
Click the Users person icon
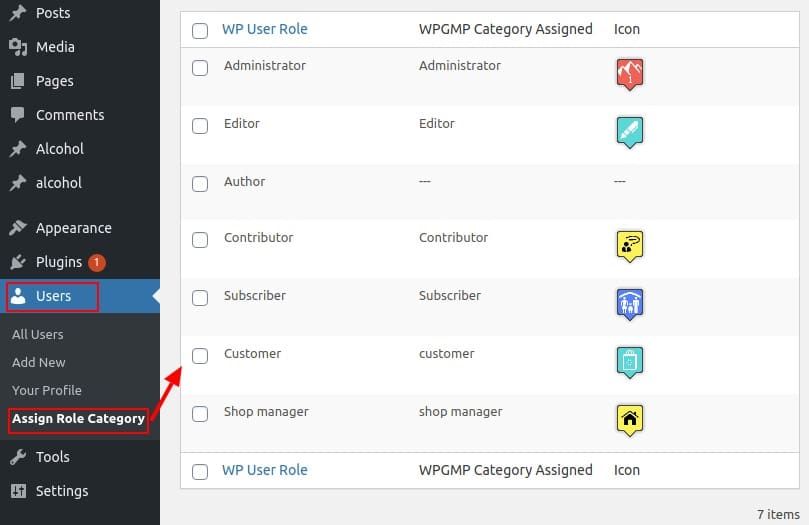(18, 296)
